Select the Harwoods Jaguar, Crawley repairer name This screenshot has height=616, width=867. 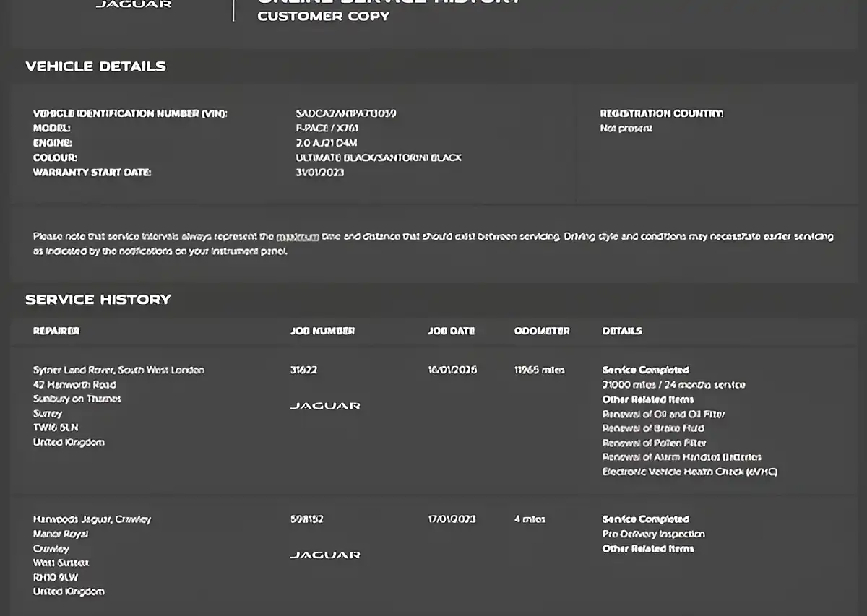coord(92,519)
